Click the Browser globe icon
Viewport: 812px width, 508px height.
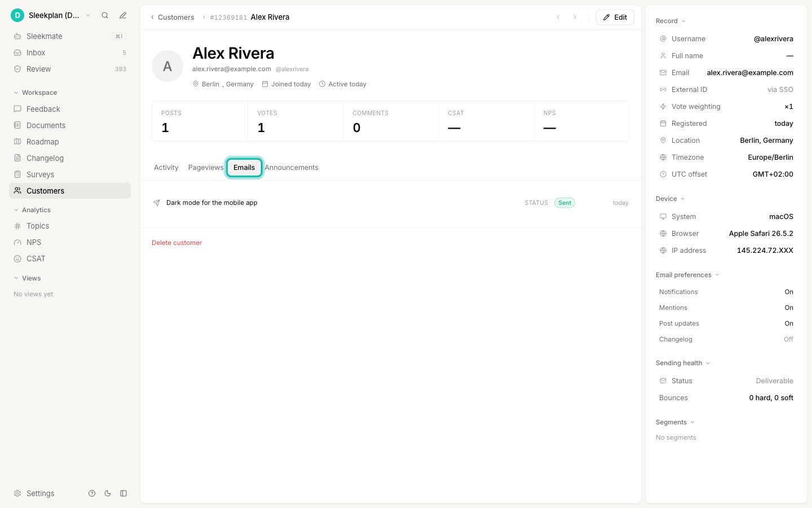click(663, 234)
